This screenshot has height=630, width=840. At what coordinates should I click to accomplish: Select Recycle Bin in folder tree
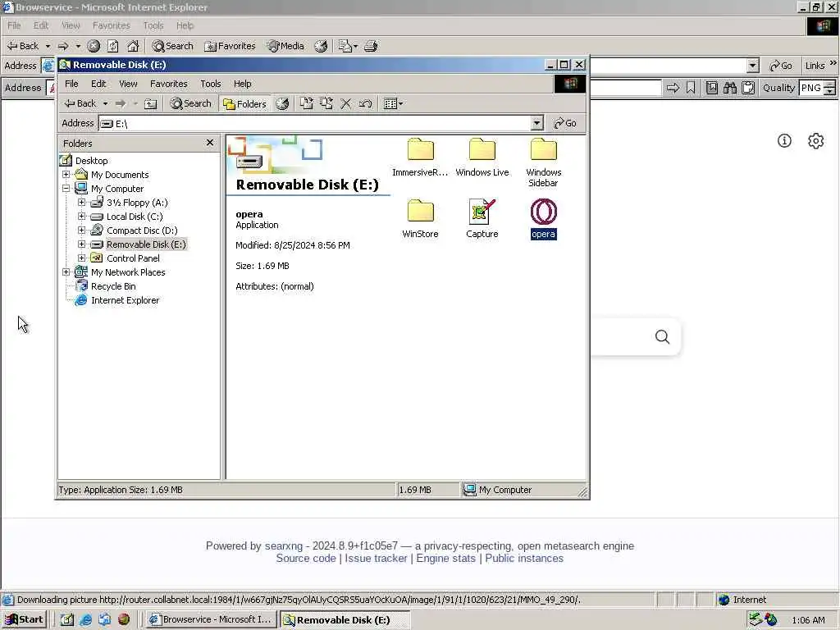[x=113, y=286]
